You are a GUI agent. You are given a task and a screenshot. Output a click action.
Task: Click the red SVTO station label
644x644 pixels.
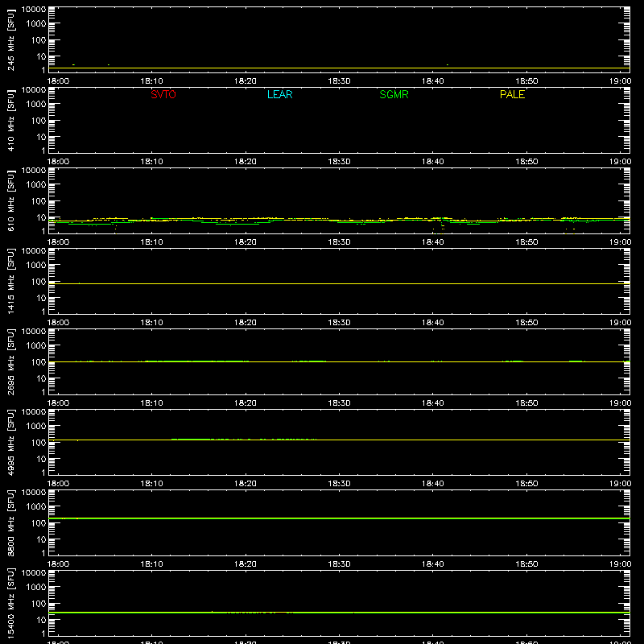[x=163, y=94]
